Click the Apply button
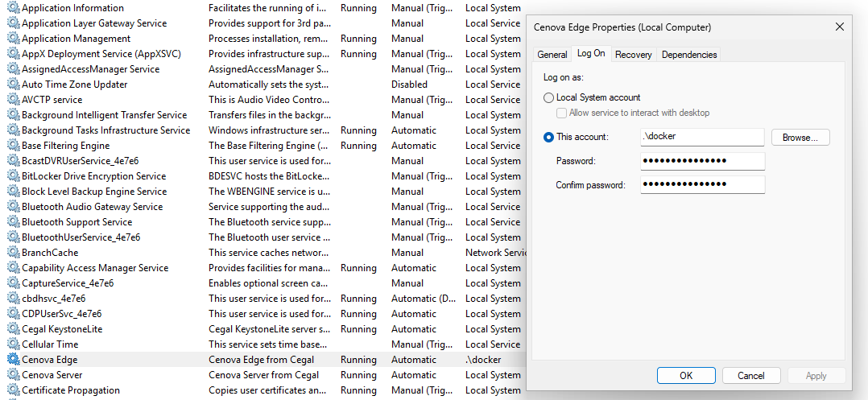The image size is (868, 400). [816, 376]
